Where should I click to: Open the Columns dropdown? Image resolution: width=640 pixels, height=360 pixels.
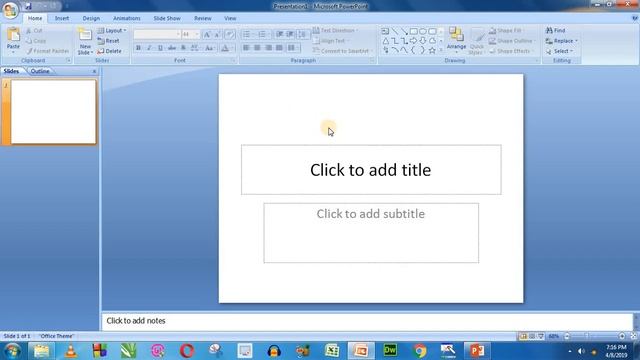coord(293,48)
